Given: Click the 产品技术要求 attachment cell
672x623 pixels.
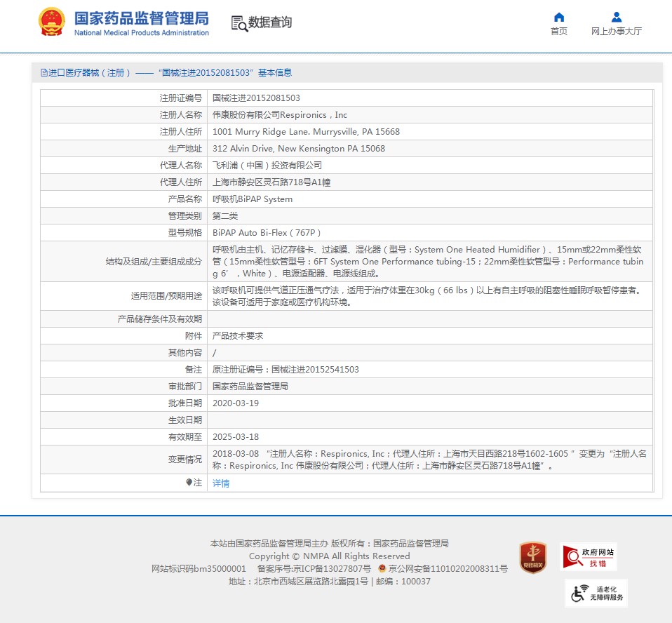Looking at the screenshot, I should (238, 336).
